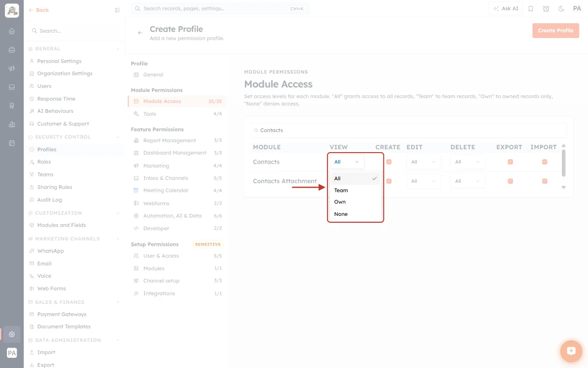Open the alarm clock icon in top bar
Viewport: 588px width, 368px height.
[x=546, y=9]
